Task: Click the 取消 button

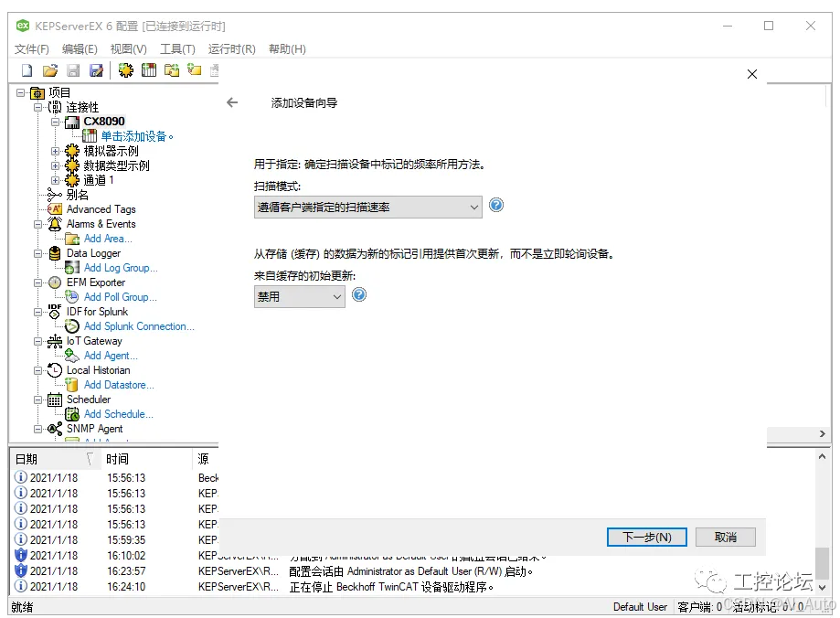Action: 726,537
